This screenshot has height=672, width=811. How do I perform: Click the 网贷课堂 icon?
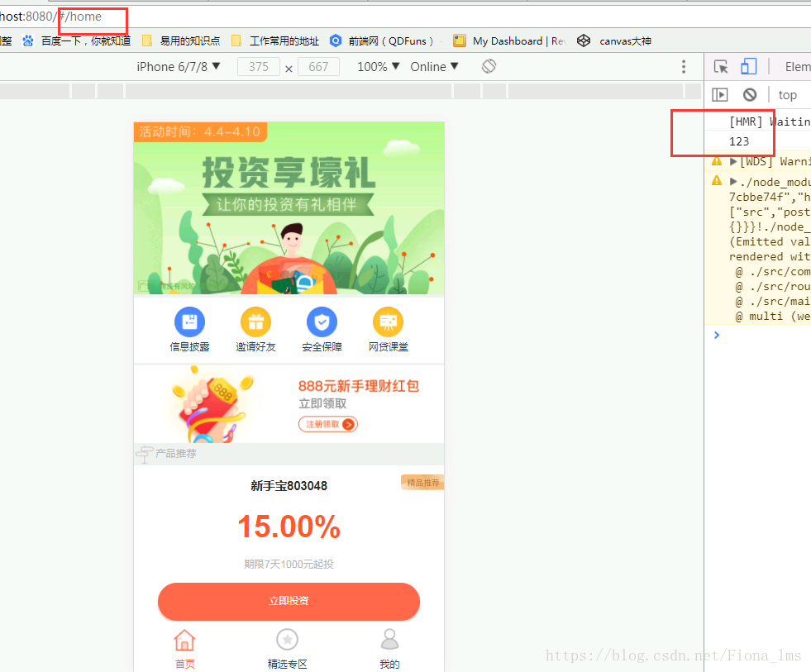click(x=387, y=322)
